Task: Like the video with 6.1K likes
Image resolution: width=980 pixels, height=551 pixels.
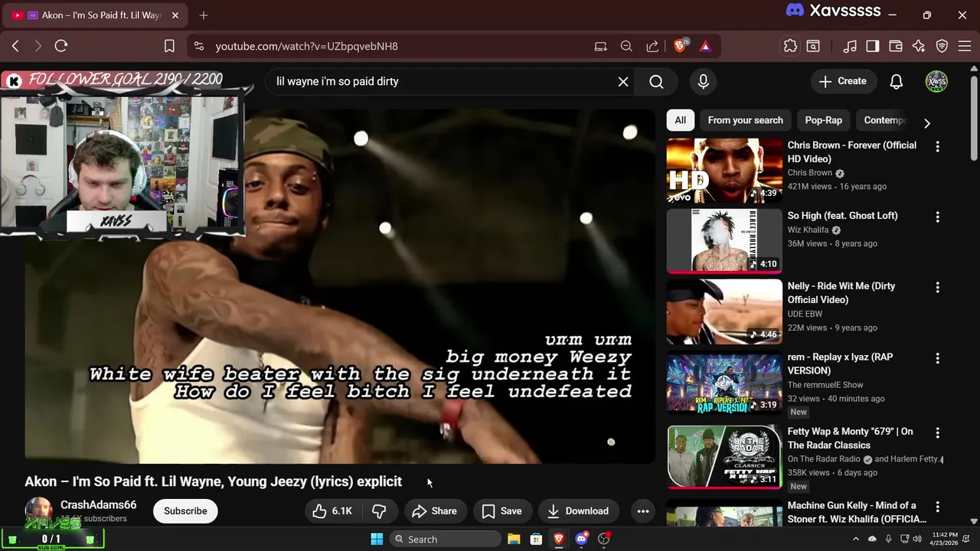Action: [332, 511]
